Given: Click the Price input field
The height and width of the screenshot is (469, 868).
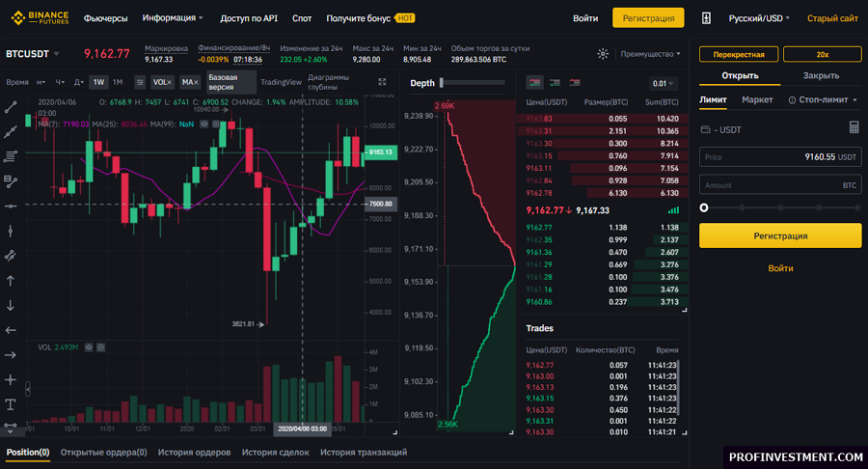Looking at the screenshot, I should pyautogui.click(x=780, y=156).
